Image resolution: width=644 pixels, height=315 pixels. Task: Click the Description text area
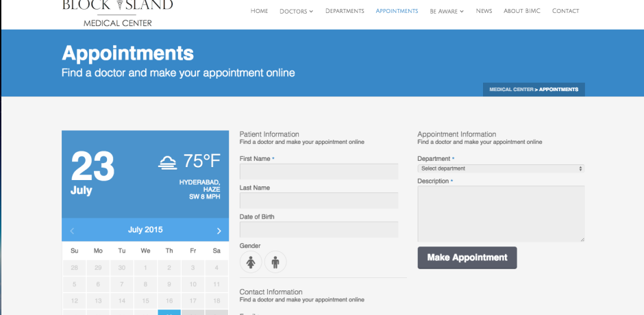tap(501, 214)
